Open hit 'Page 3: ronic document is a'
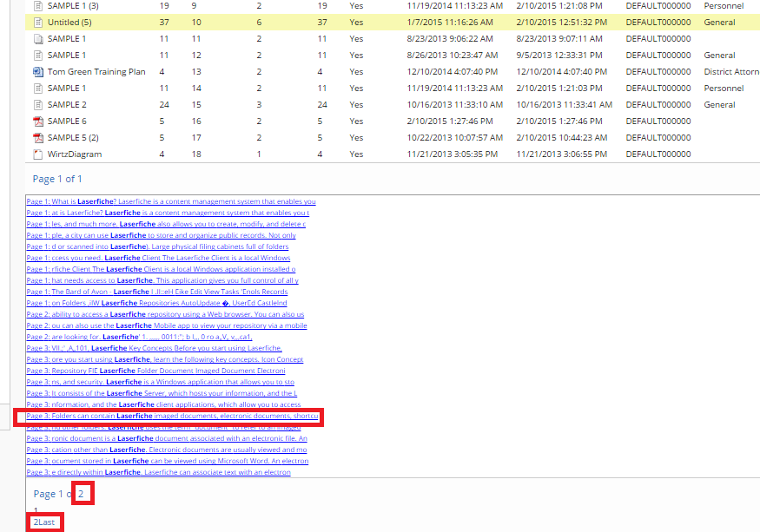Image resolution: width=760 pixels, height=532 pixels. pyautogui.click(x=167, y=438)
